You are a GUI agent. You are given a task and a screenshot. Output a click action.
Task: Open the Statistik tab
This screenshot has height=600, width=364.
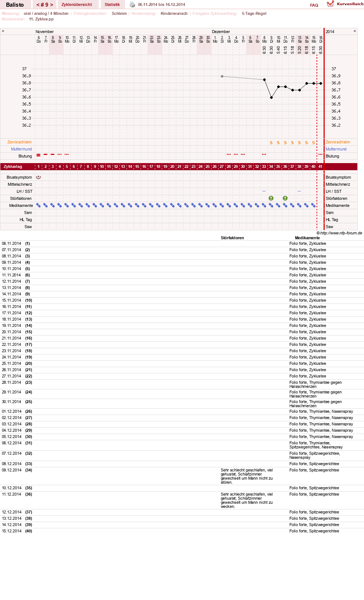(112, 4)
